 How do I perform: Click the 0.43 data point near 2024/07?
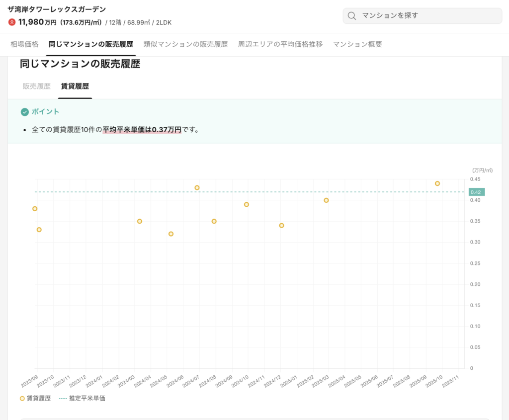click(197, 188)
